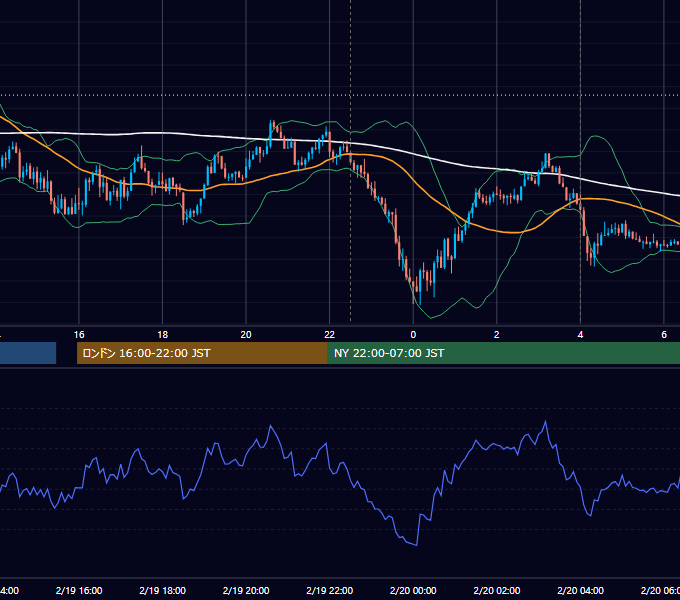
Task: Click the 2/19 20:00 label on the indicator axis
Action: point(246,590)
